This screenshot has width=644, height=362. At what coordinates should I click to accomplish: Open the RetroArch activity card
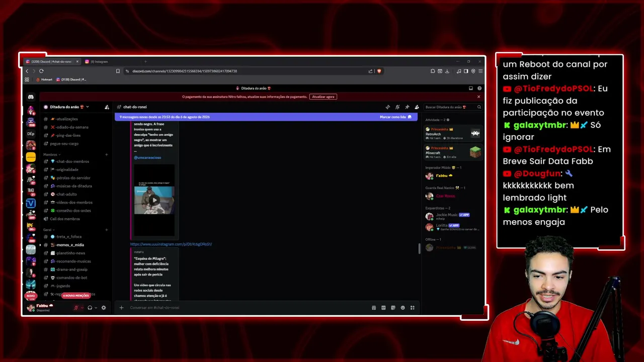[x=453, y=133]
